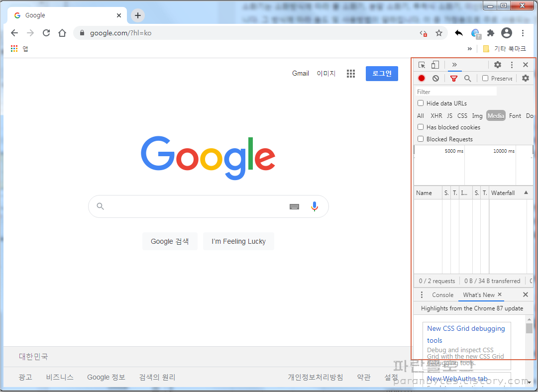This screenshot has height=392, width=538.
Task: Close the DevTools panel
Action: (525, 65)
